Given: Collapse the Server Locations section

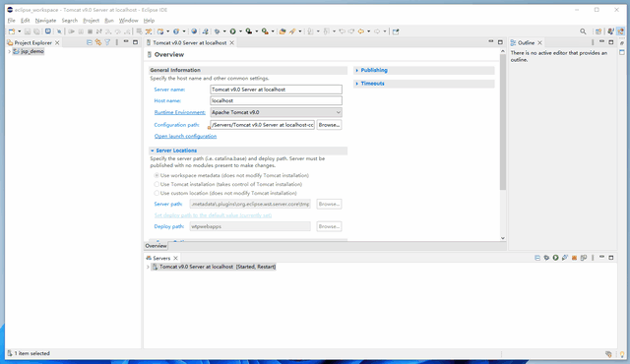Looking at the screenshot, I should click(153, 151).
